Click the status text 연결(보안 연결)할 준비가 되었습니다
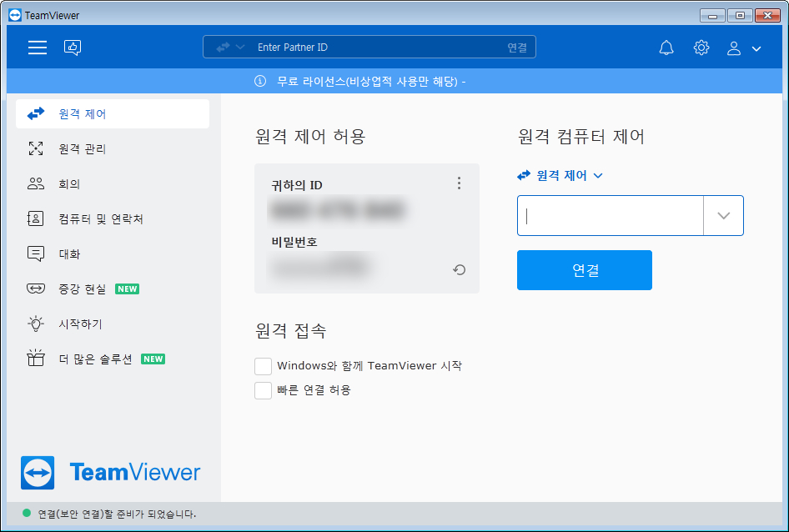The height and width of the screenshot is (532, 789). click(x=118, y=514)
